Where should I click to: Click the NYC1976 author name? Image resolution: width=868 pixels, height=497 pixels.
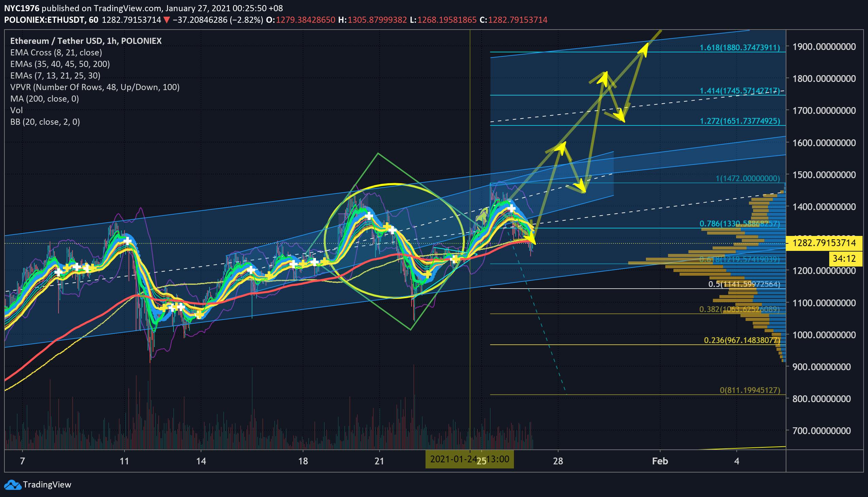(21, 8)
